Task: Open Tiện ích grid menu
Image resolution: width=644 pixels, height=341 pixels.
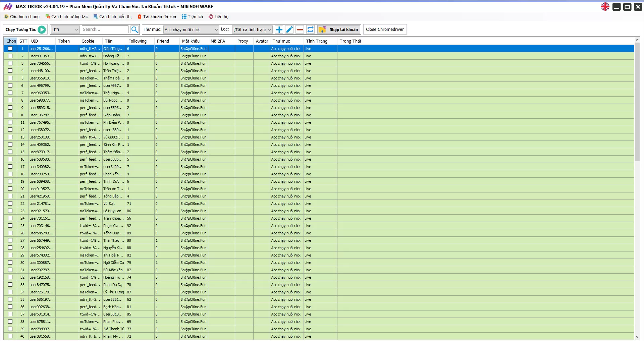Action: [x=192, y=16]
